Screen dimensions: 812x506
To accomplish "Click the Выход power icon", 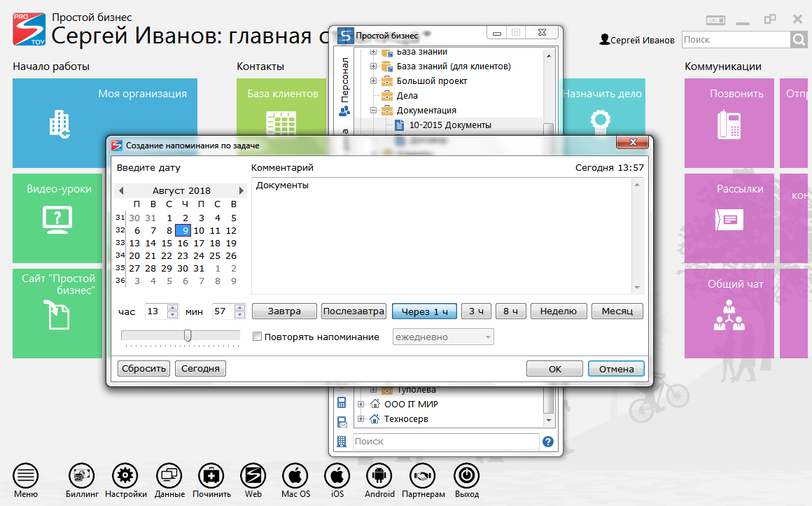I will point(467,475).
